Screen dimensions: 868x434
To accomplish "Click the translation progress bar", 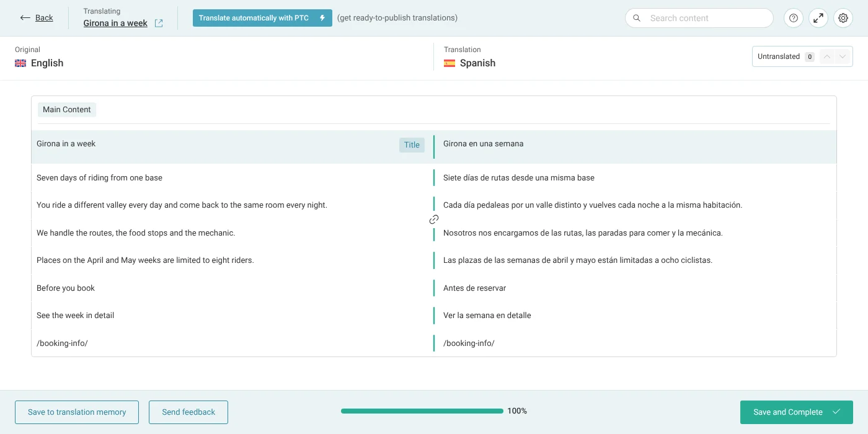I will click(422, 411).
